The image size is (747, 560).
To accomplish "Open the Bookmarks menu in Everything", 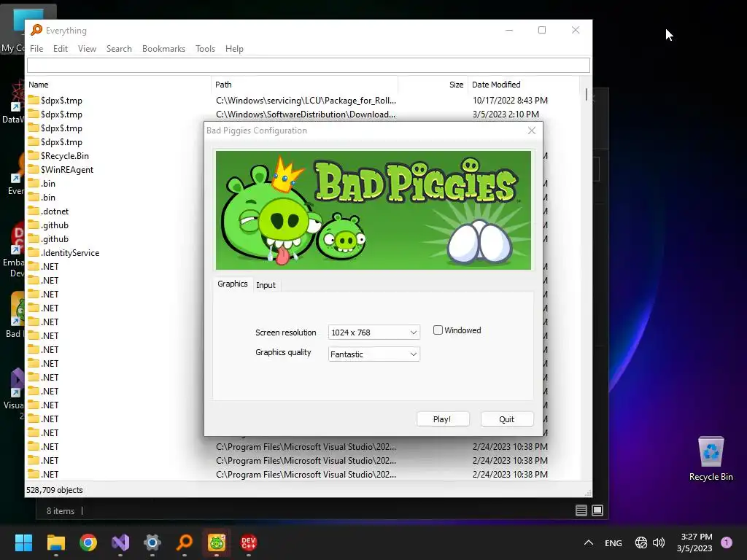I will click(163, 49).
